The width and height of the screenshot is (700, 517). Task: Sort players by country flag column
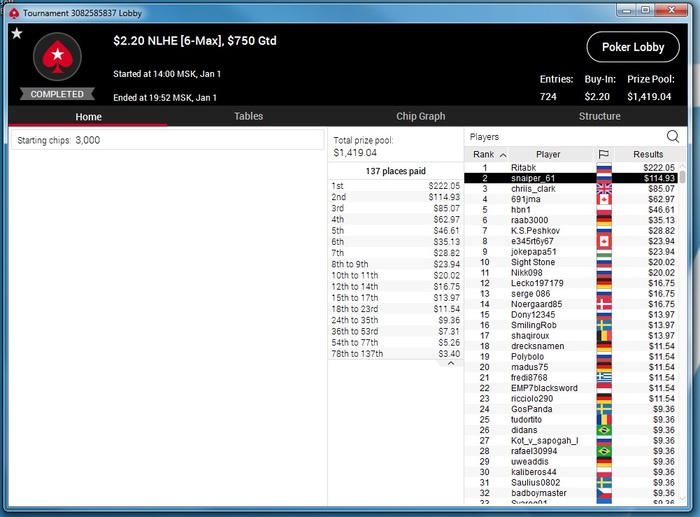click(604, 154)
